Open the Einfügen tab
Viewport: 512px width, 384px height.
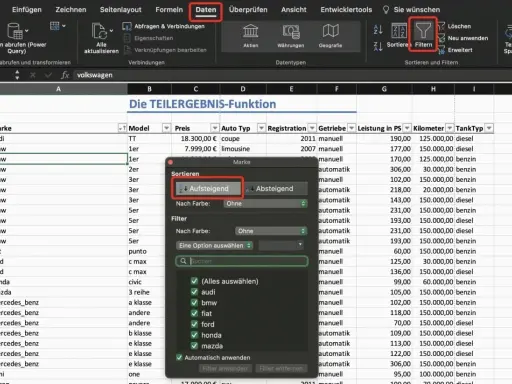[x=27, y=10]
